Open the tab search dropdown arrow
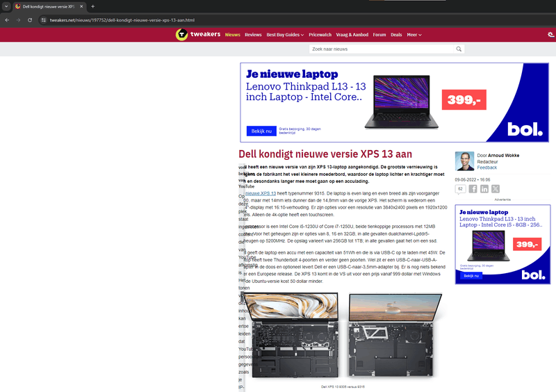556x392 pixels. pyautogui.click(x=6, y=6)
